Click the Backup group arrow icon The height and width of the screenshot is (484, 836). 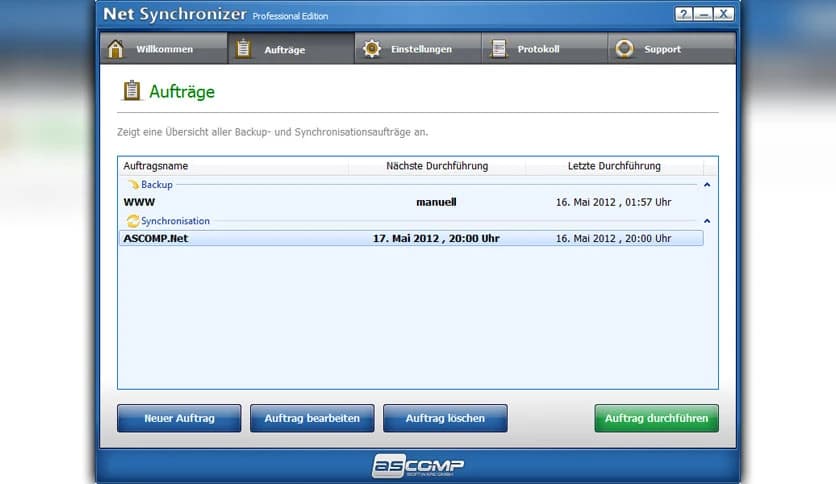[x=133, y=184]
